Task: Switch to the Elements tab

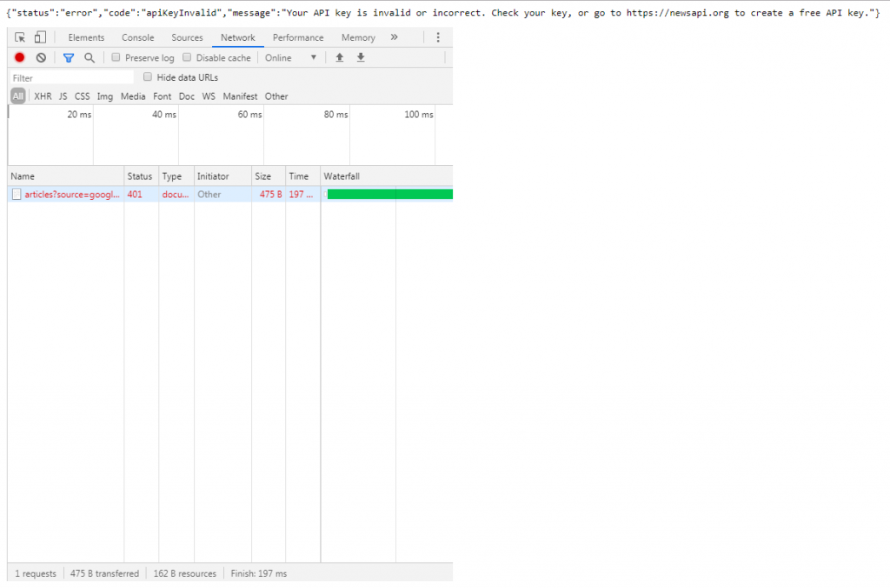Action: (86, 37)
